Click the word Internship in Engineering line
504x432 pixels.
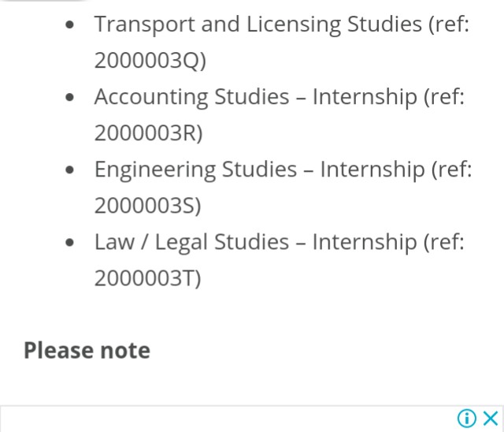(372, 169)
